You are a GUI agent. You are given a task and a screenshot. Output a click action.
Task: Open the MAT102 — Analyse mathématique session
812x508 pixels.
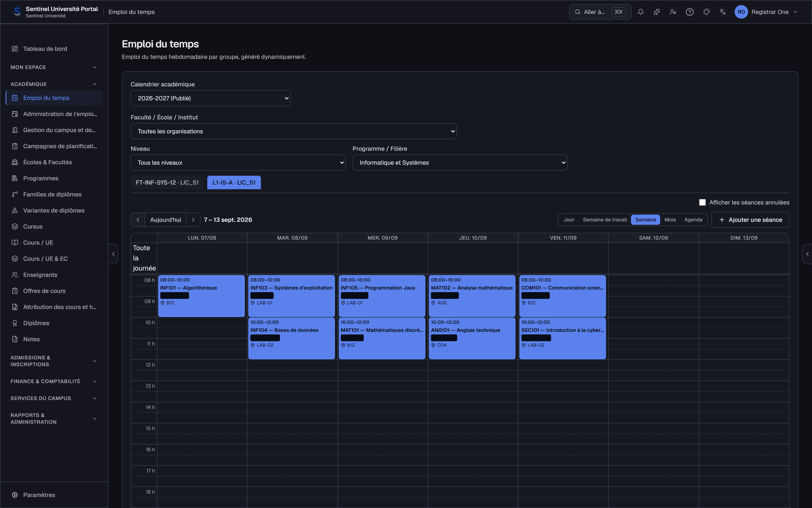[x=472, y=296]
